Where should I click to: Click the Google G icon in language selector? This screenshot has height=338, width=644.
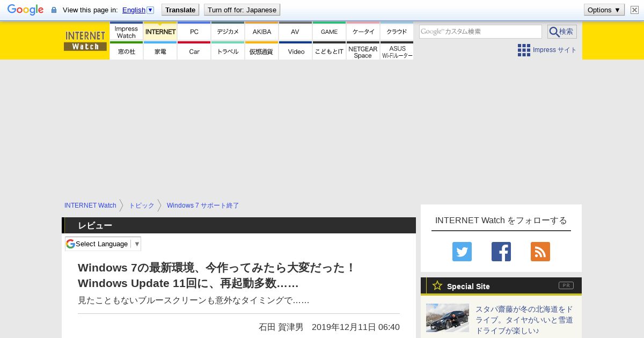(70, 244)
